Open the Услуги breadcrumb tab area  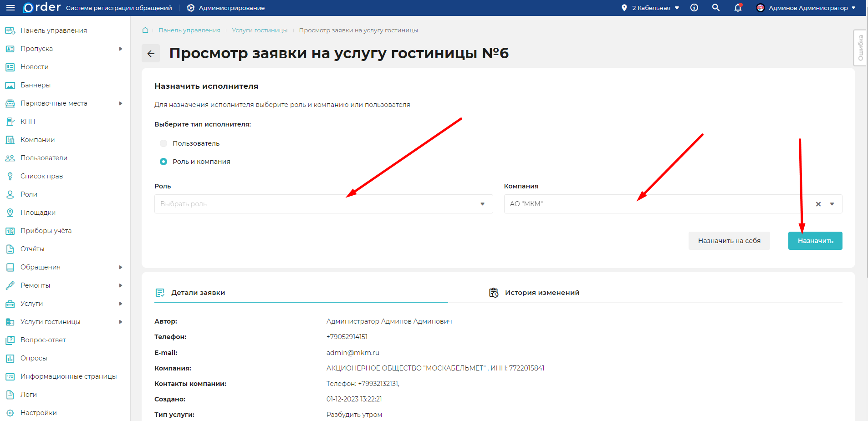click(260, 30)
